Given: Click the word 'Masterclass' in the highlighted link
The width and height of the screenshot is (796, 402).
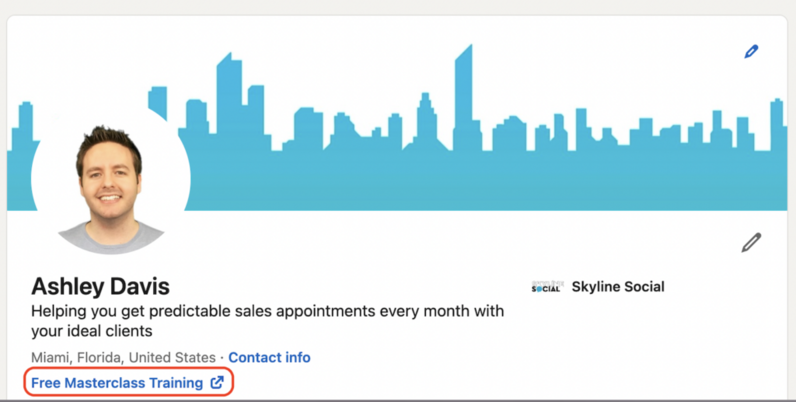Looking at the screenshot, I should (110, 383).
